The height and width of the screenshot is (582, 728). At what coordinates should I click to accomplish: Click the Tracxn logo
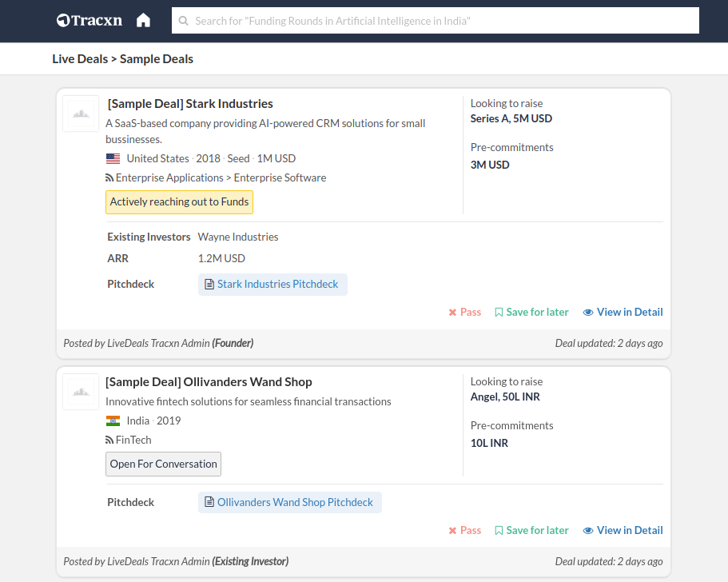click(x=90, y=21)
